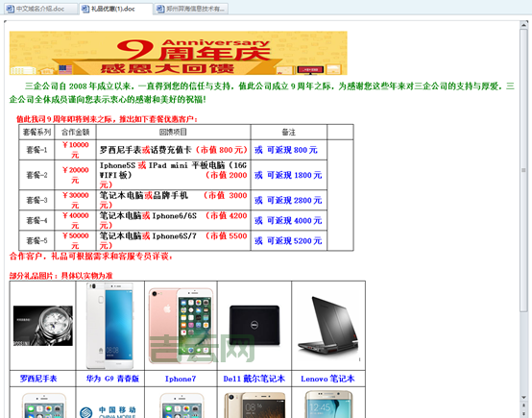Viewport: 532px width, 418px height.
Task: Click the ￥10000元 amount cell
Action: point(75,150)
